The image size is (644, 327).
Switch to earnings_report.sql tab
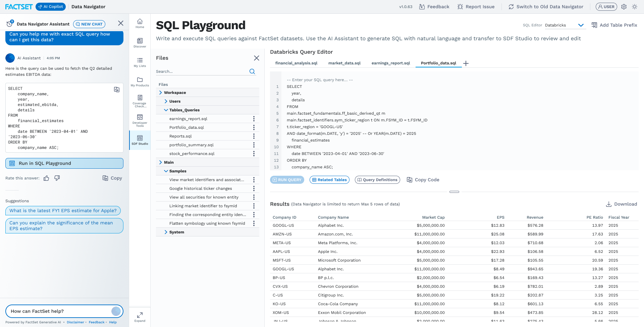(391, 63)
